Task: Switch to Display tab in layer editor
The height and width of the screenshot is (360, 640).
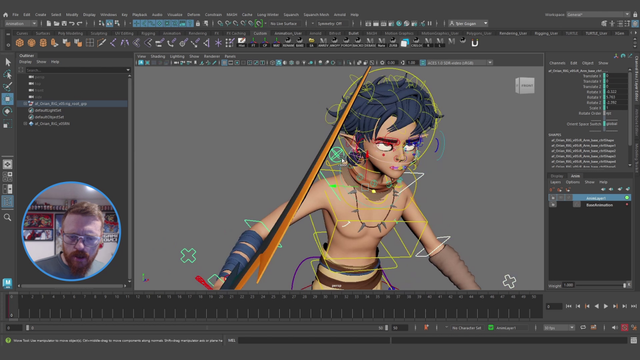Action: [x=557, y=176]
